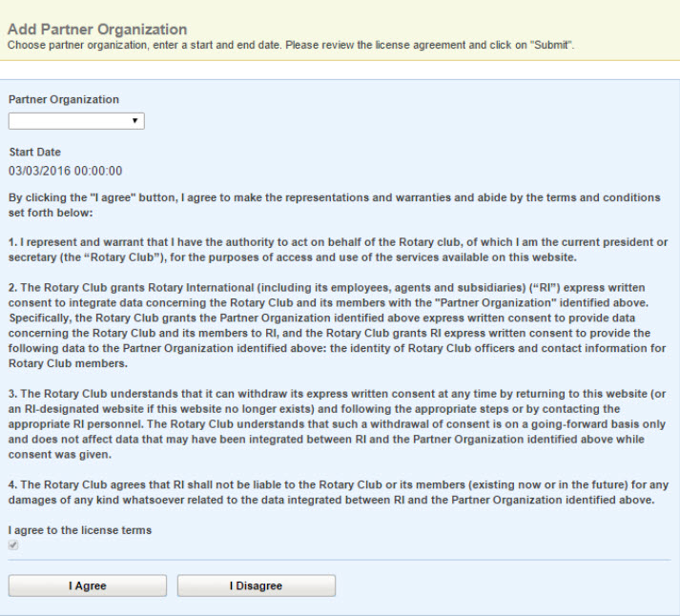Click the Add Partner Organization heading
Screen dimensions: 680x616
[97, 30]
